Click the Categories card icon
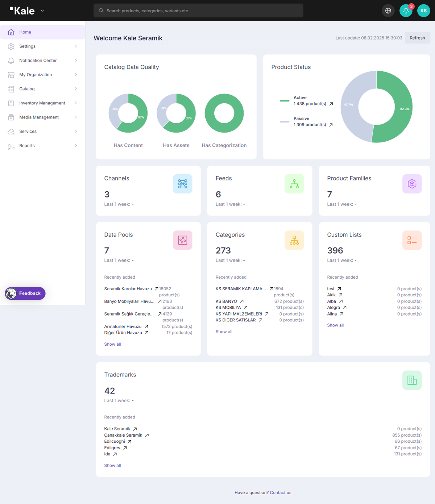 (294, 240)
